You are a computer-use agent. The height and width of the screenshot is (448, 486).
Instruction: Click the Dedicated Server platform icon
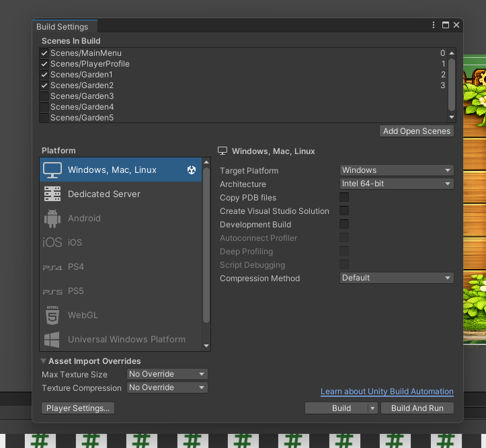(x=52, y=194)
